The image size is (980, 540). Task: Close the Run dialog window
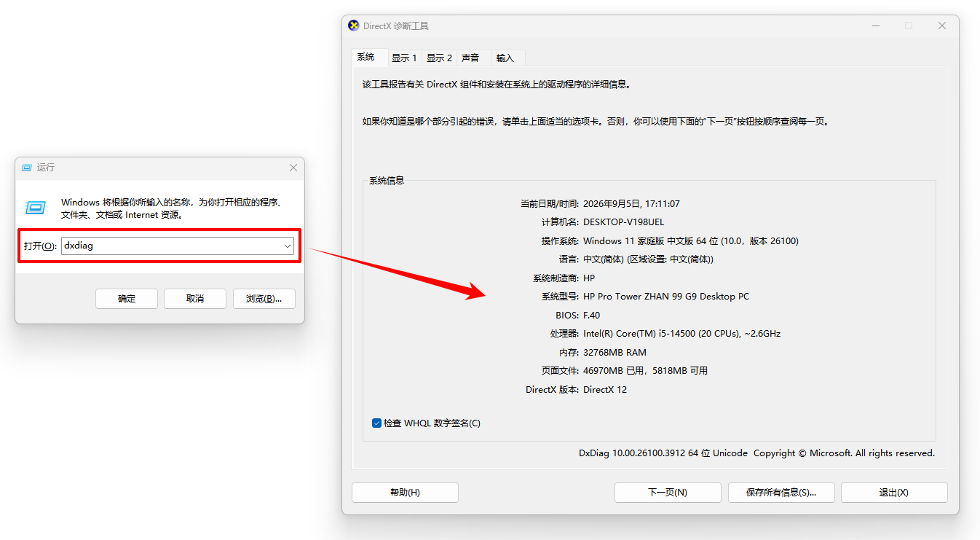coord(293,168)
